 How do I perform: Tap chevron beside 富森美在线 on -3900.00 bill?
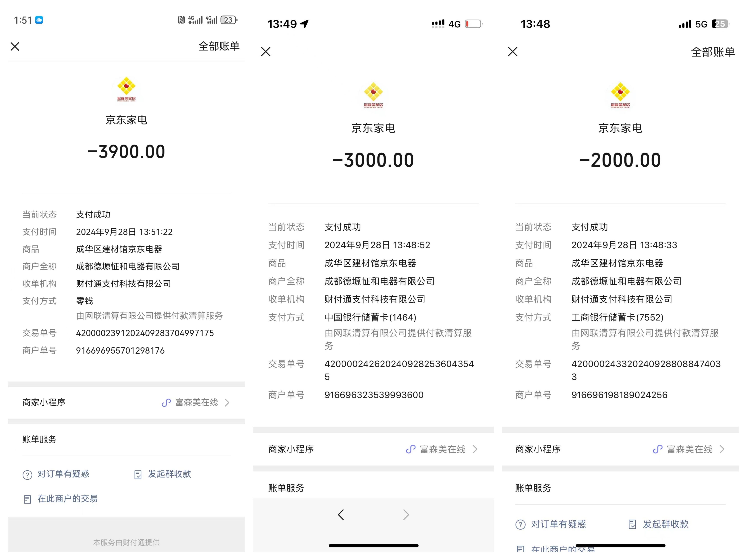click(x=227, y=403)
